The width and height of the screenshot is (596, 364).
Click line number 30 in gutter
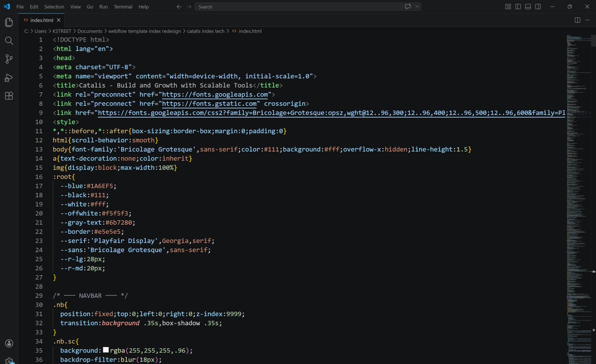tap(39, 305)
